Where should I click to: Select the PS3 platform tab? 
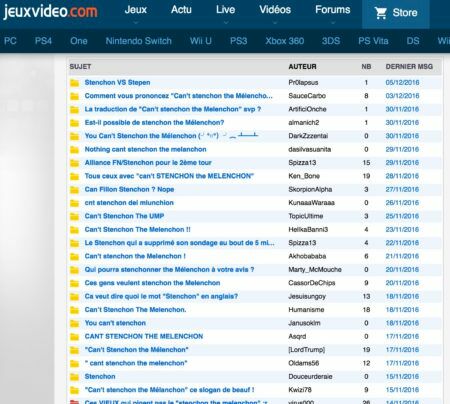239,41
